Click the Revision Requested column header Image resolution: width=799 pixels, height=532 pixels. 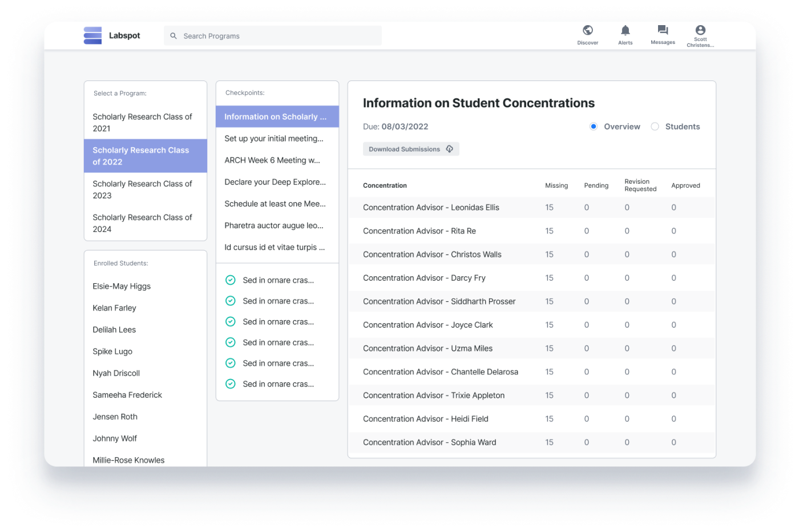point(640,185)
